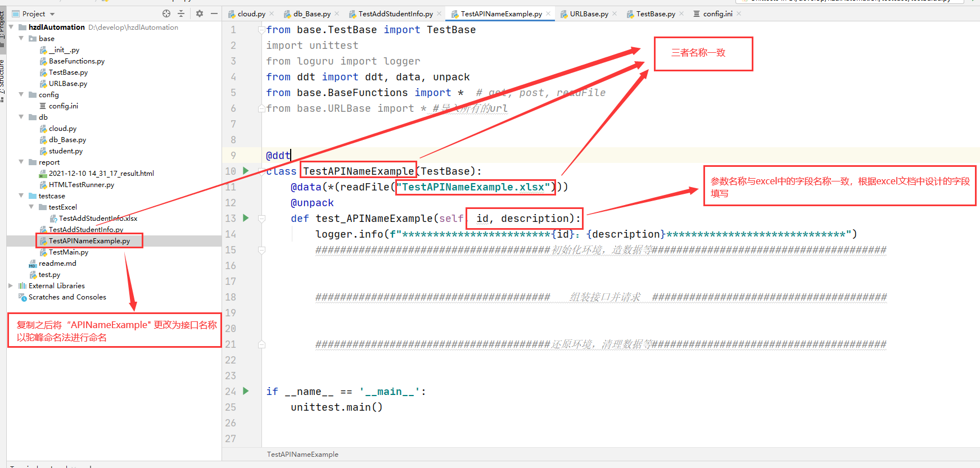Select readme.md file
This screenshot has height=468, width=980.
coord(57,263)
